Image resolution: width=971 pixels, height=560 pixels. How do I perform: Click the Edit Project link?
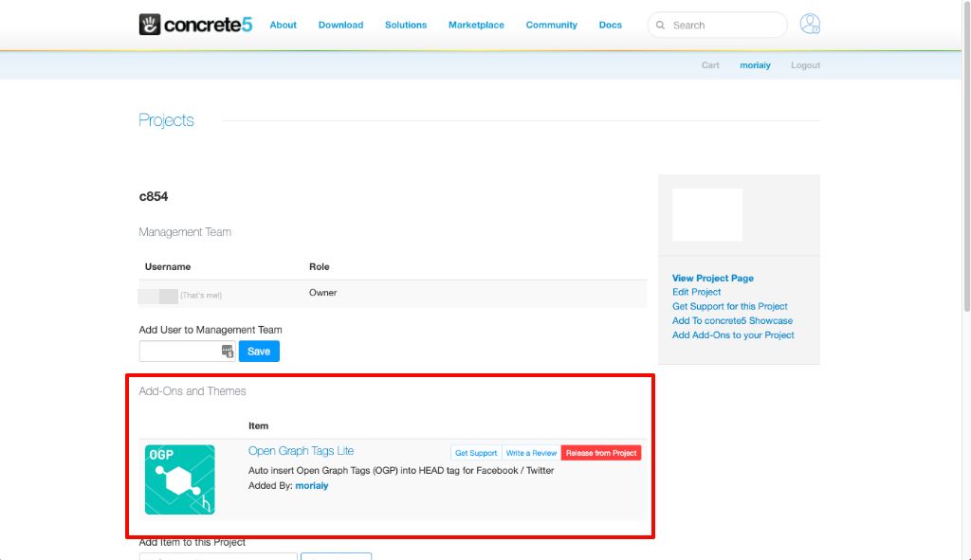point(696,293)
